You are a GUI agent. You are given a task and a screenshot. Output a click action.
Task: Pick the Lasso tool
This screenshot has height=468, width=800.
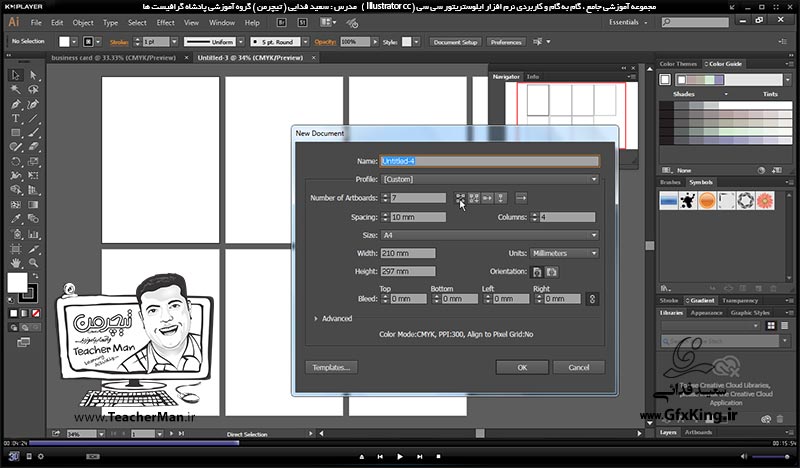33,90
